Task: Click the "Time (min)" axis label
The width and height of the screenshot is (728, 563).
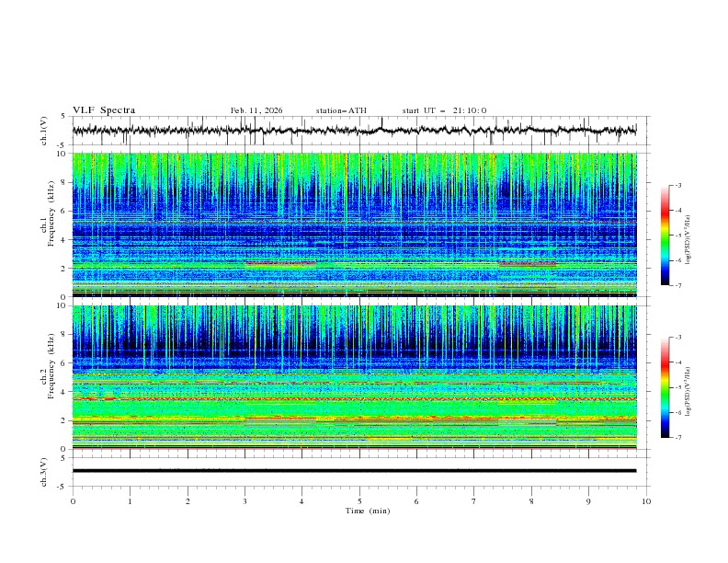Action: (368, 511)
